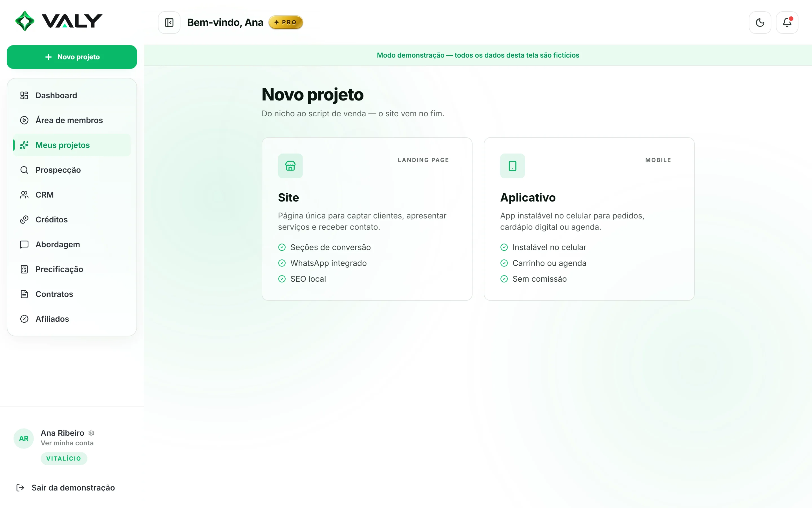Click the AR avatar
This screenshot has height=508, width=812.
pos(23,439)
